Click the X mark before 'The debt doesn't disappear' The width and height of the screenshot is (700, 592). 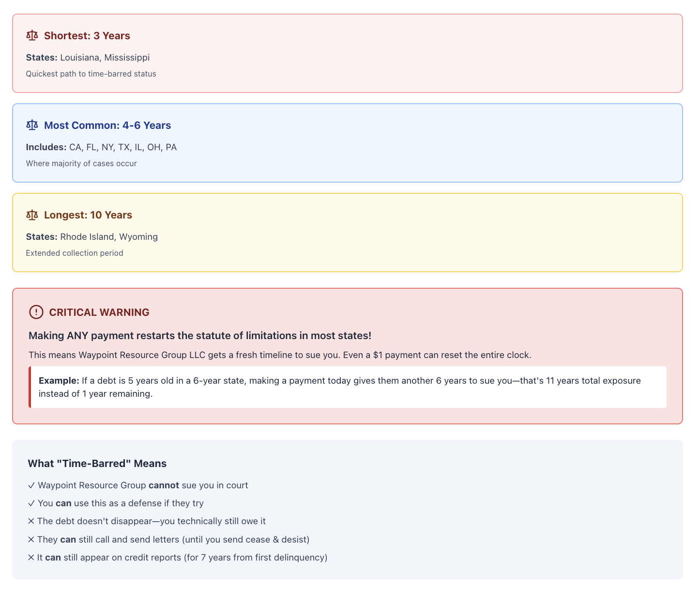click(31, 521)
